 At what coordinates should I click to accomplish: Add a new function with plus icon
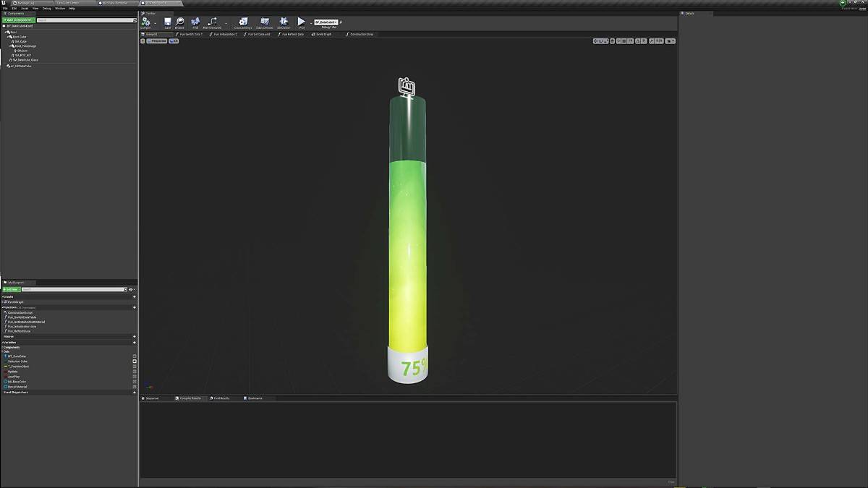(x=135, y=307)
